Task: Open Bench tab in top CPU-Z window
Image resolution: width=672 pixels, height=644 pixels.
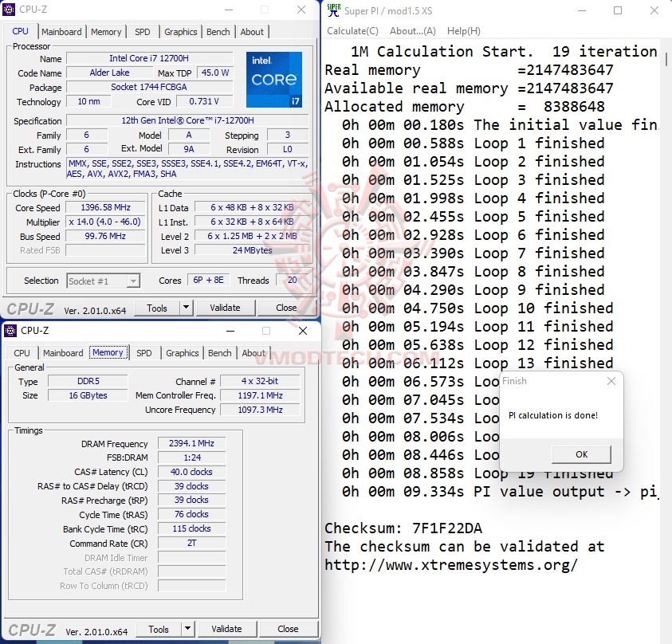Action: tap(218, 32)
